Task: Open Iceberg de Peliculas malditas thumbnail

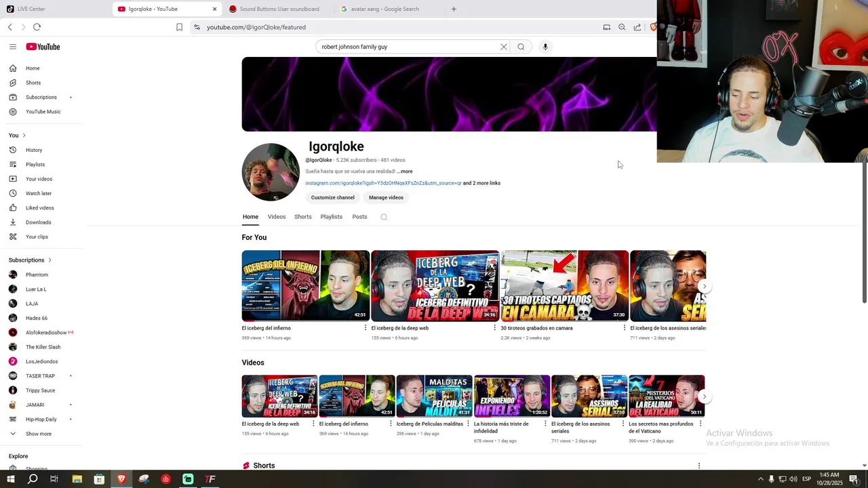Action: [434, 396]
